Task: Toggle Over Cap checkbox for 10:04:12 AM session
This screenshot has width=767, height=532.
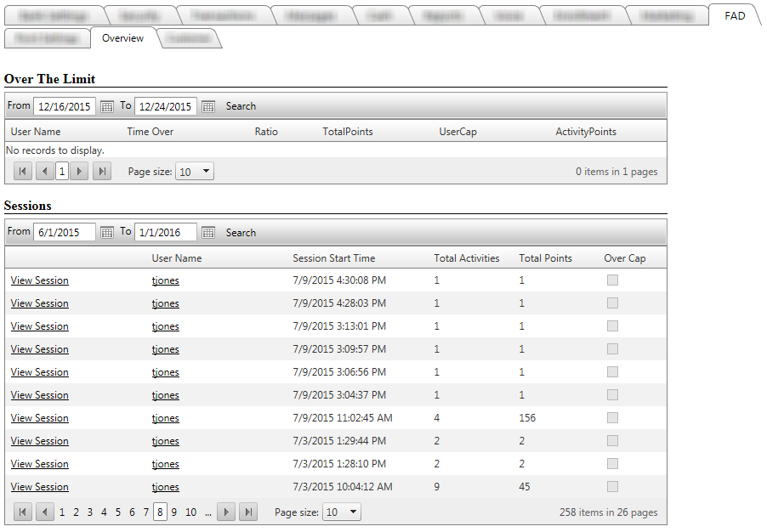Action: click(612, 487)
